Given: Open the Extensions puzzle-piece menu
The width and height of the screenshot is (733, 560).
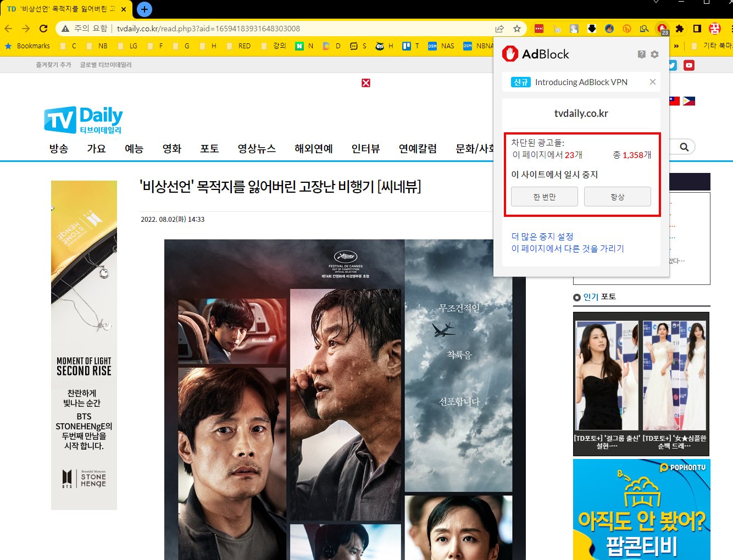Looking at the screenshot, I should tap(680, 29).
